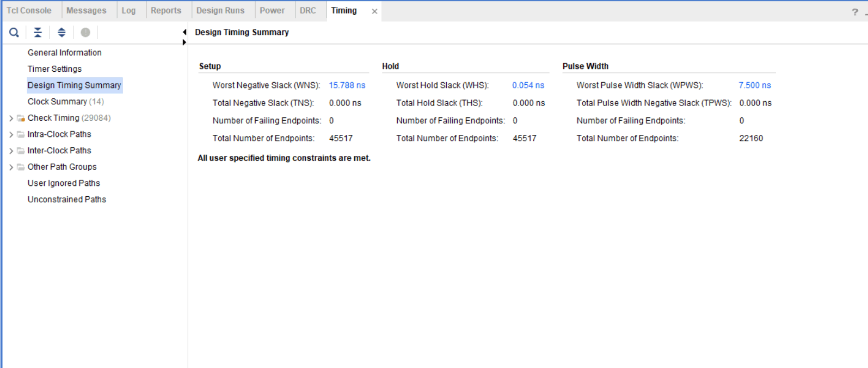The image size is (868, 368).
Task: Switch to the Tcl Console tab
Action: [x=29, y=10]
